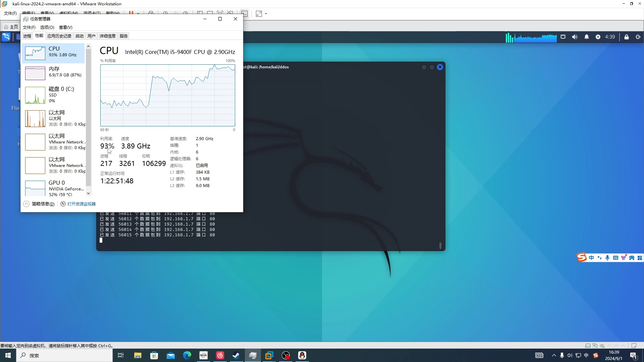This screenshot has width=644, height=362.
Task: Click the Kali panel volume speaker icon
Action: coord(575,37)
